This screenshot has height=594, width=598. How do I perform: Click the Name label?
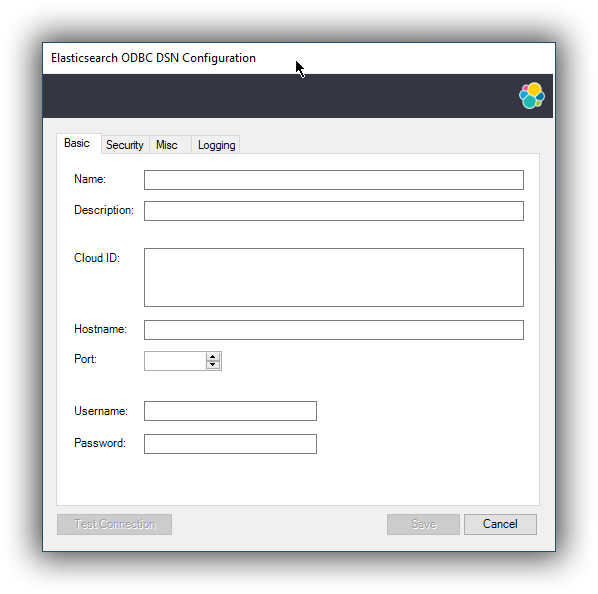[90, 179]
